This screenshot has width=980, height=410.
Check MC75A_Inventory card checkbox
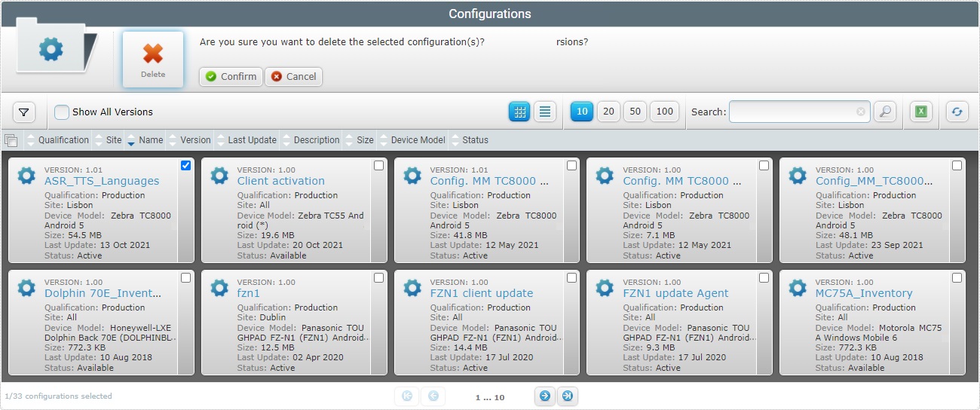957,278
